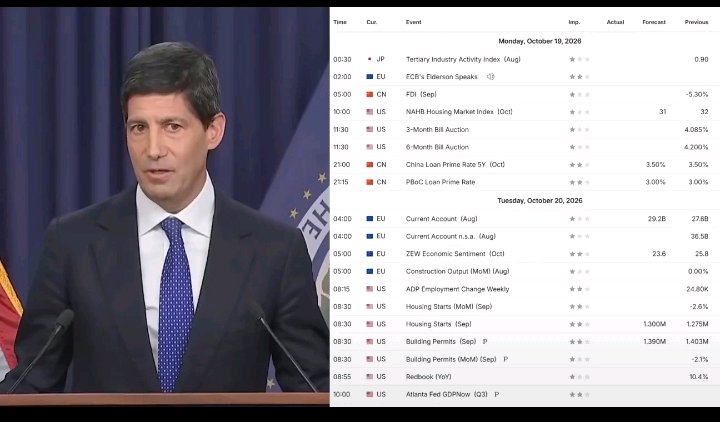Click the 24.80K previous value for ADP Employment
This screenshot has width=720, height=422.
pyautogui.click(x=697, y=289)
